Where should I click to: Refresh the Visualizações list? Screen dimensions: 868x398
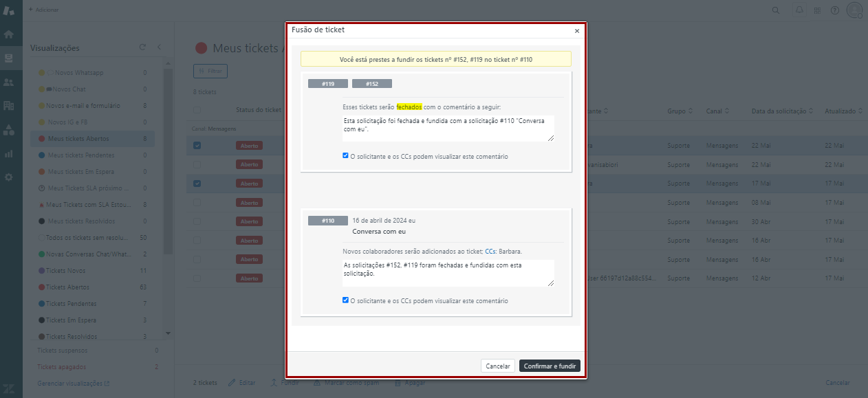coord(142,47)
